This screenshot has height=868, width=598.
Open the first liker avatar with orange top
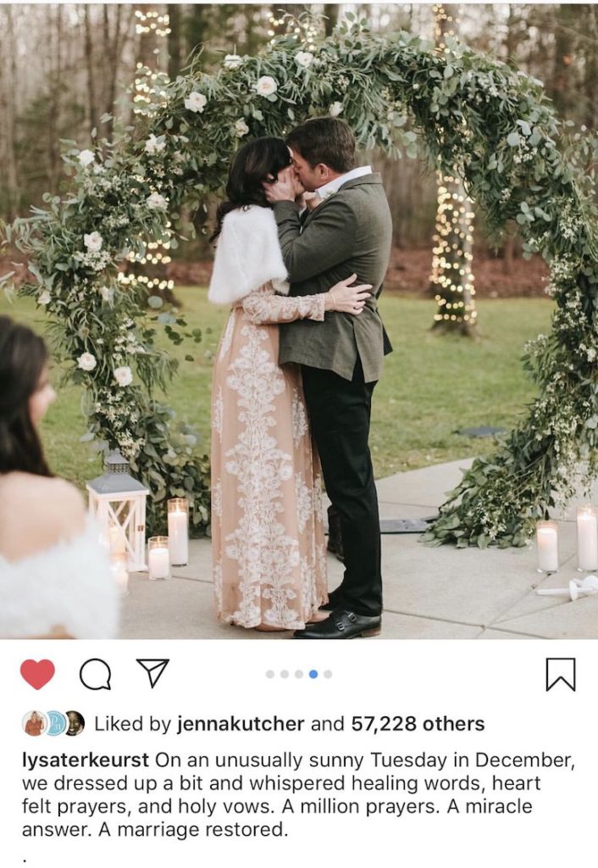click(34, 724)
